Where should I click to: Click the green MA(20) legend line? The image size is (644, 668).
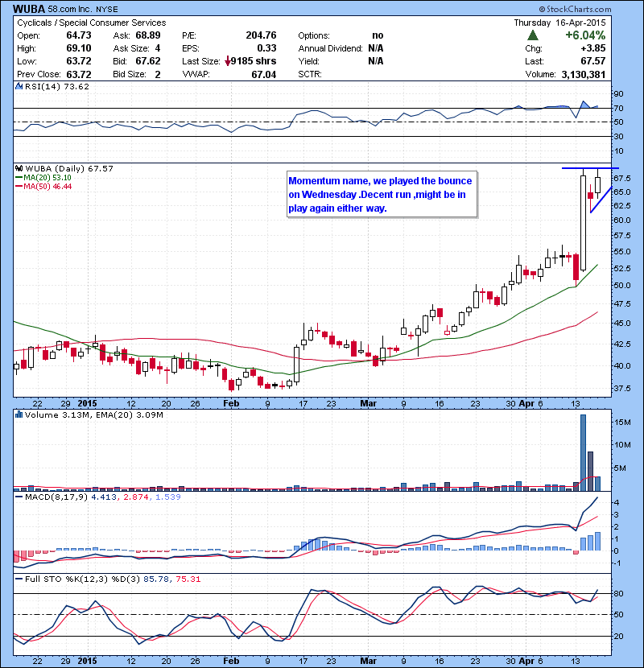19,178
